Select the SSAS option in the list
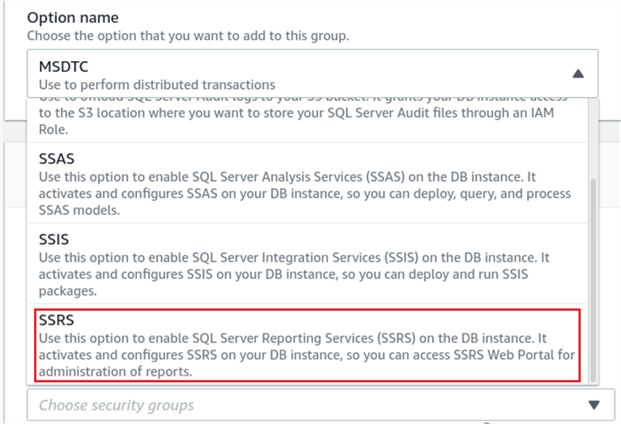 (300, 182)
